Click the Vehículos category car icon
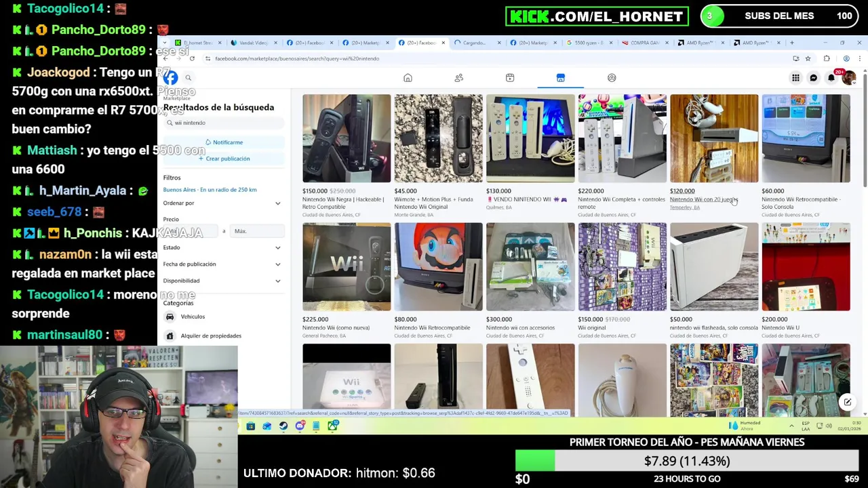Viewport: 868px width, 488px height. [170, 317]
